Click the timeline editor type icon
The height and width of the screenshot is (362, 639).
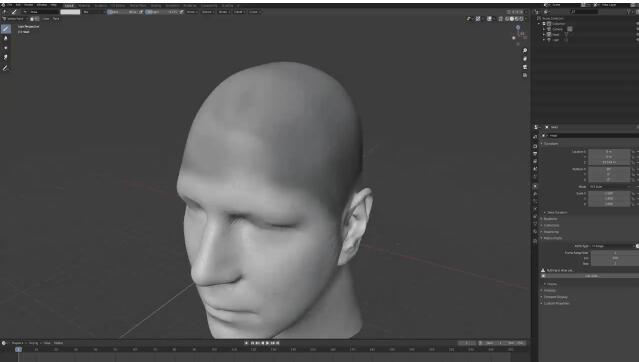tap(4, 343)
